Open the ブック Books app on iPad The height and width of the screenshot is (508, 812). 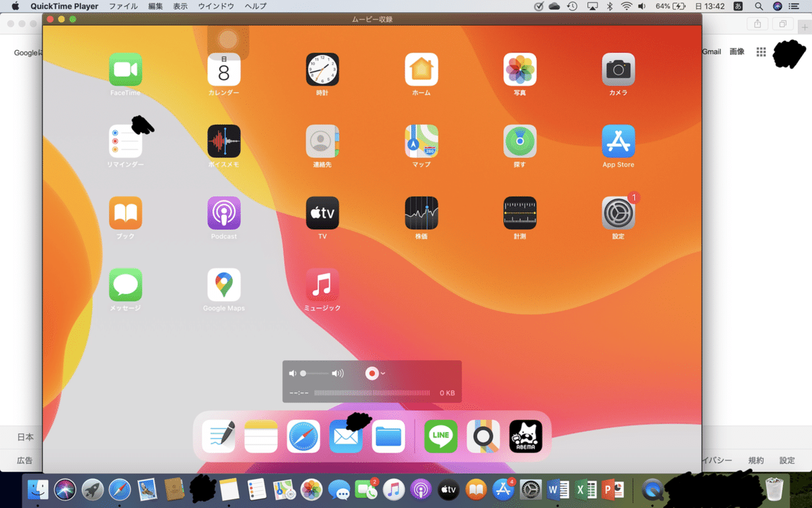click(x=125, y=213)
